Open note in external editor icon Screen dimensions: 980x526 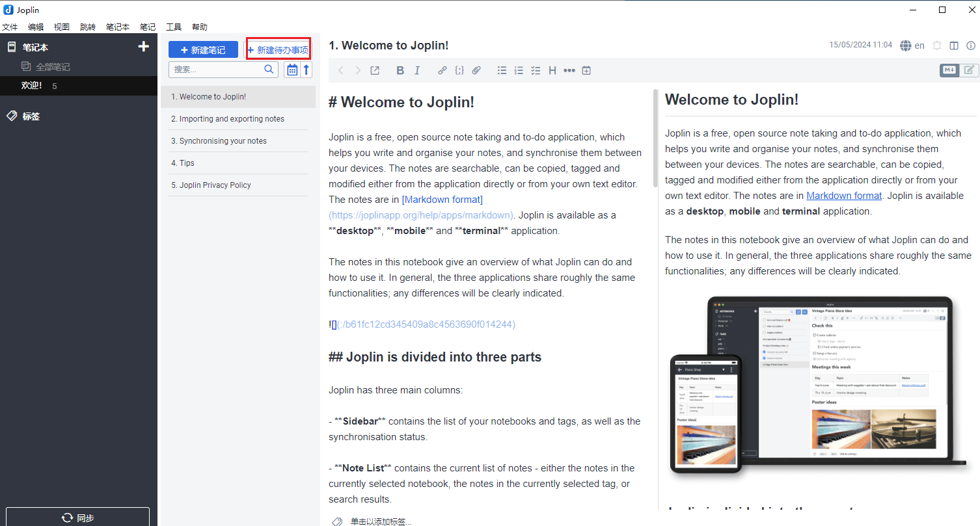point(375,71)
